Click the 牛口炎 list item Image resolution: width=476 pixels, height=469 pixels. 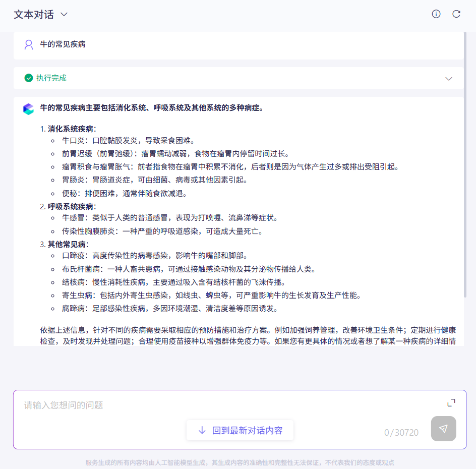pos(128,141)
